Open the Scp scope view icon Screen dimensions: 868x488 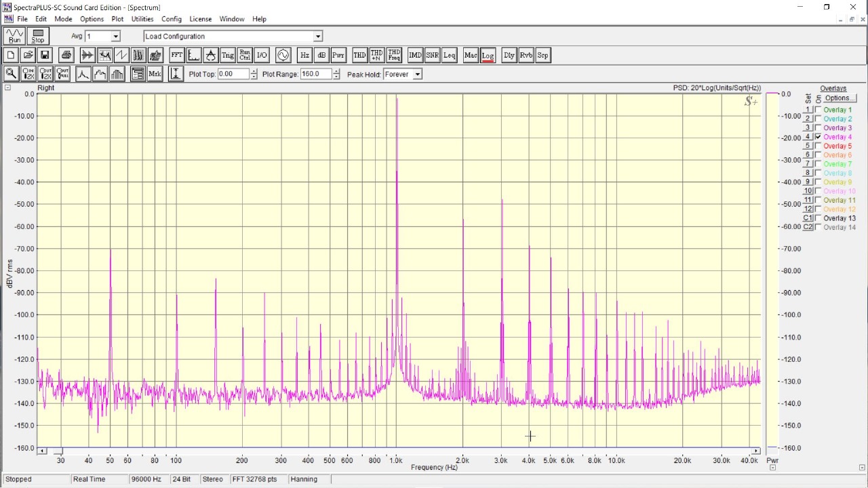coord(542,56)
